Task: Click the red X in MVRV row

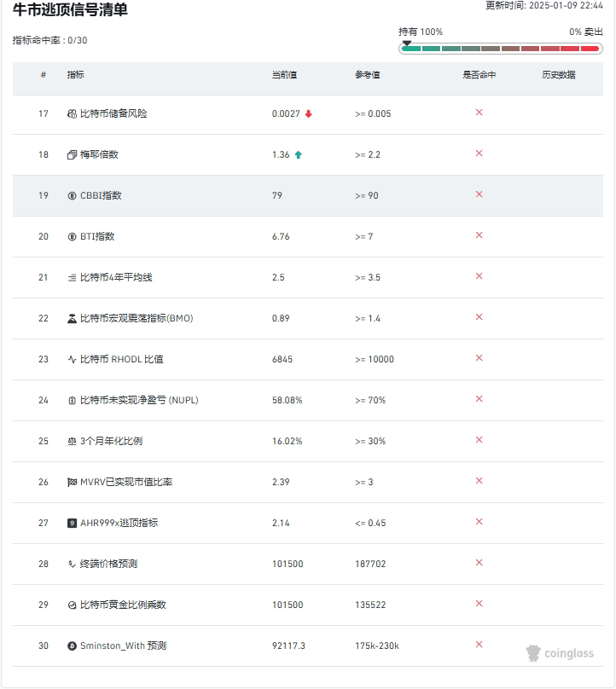Action: coord(479,481)
